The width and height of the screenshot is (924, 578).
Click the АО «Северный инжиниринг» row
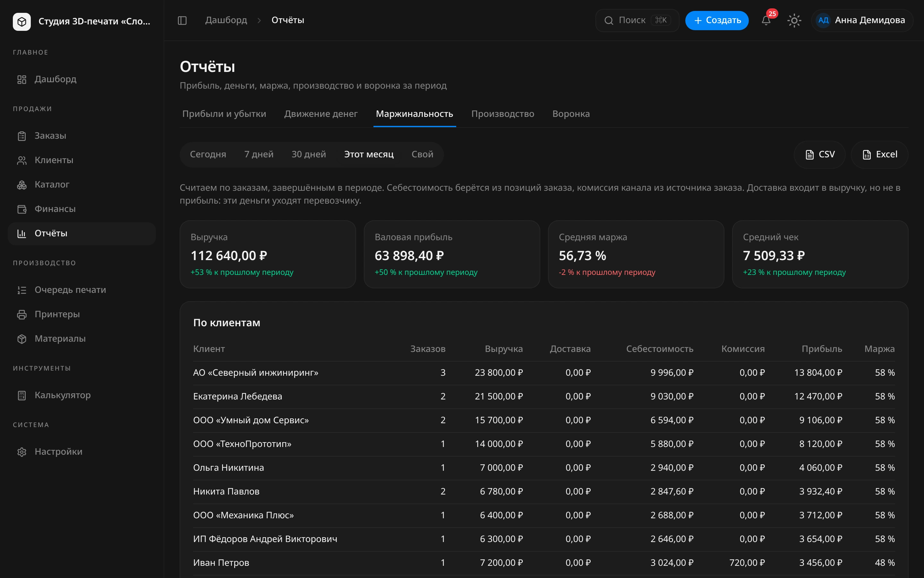[544, 373]
